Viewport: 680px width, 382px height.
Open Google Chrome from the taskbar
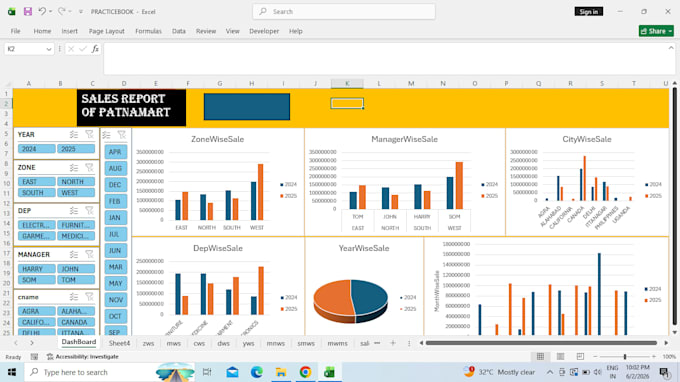click(x=305, y=372)
